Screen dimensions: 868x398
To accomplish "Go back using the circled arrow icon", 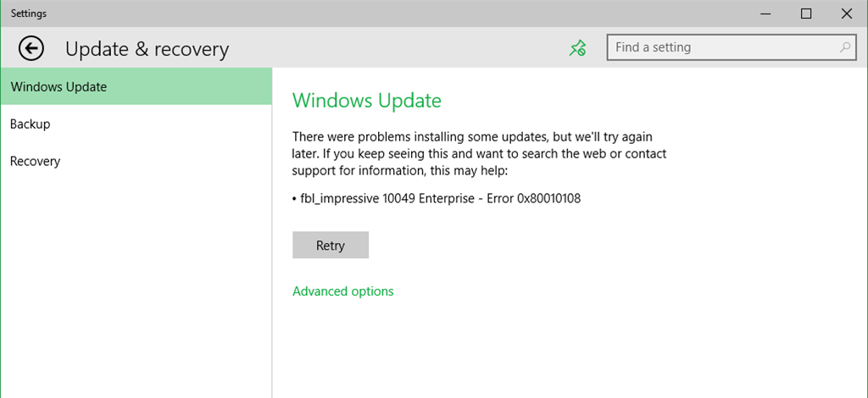I will (x=31, y=48).
